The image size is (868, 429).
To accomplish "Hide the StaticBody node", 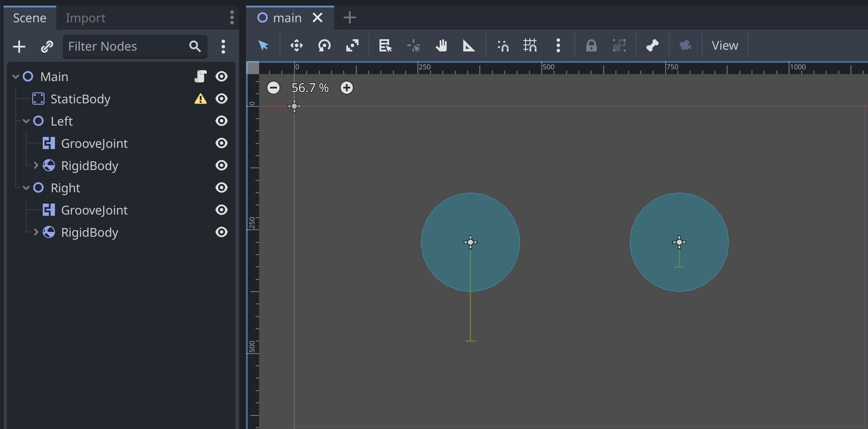I will pos(222,99).
